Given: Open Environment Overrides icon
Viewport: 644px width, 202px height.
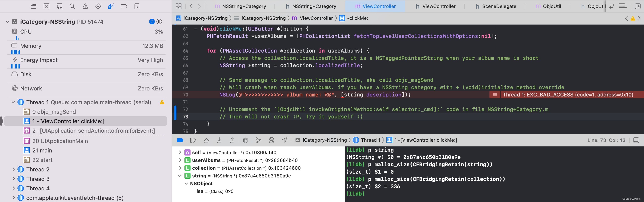Looking at the screenshot, I should [271, 140].
